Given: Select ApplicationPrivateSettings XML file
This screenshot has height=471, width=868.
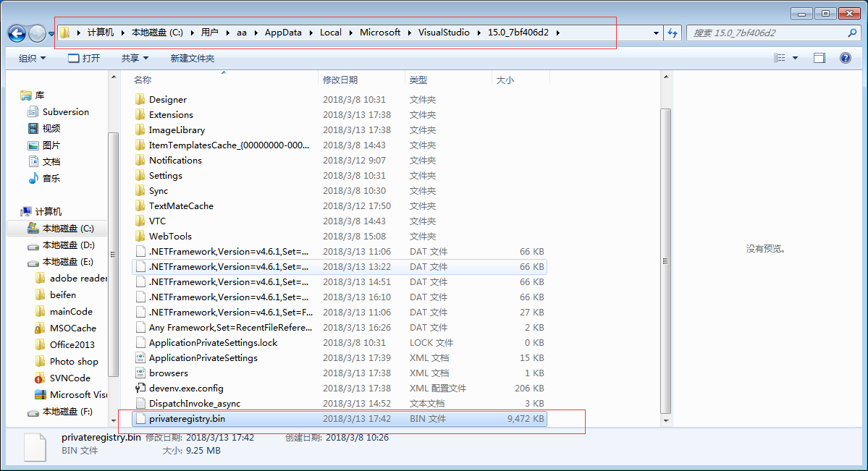Looking at the screenshot, I should coord(203,358).
